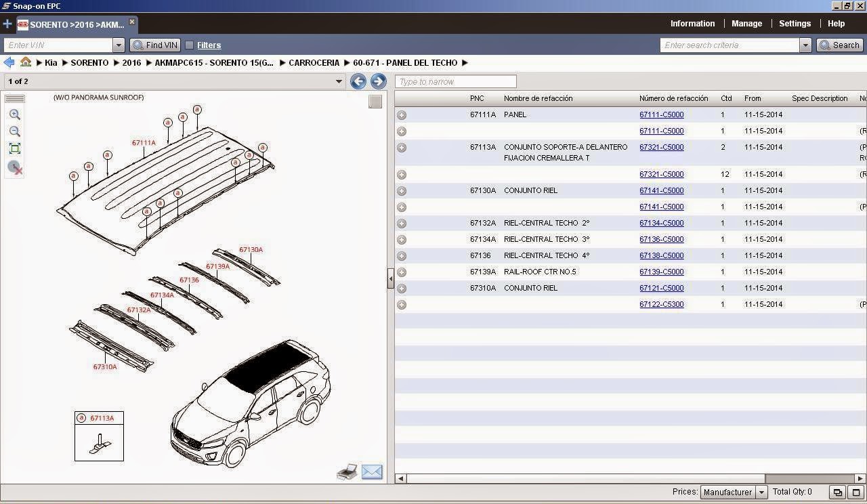The height and width of the screenshot is (504, 867).
Task: Print the diagram with the printer icon
Action: 347,472
